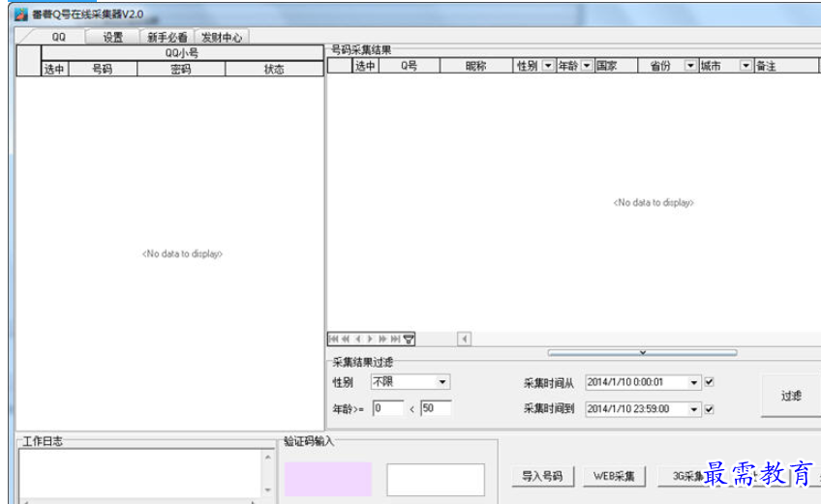821x504 pixels.
Task: Open the 采集时间从 date dropdown
Action: pyautogui.click(x=694, y=382)
